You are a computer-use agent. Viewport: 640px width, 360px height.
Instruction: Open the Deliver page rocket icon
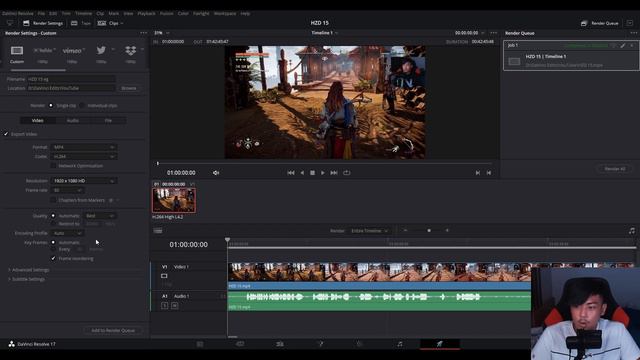click(x=440, y=344)
